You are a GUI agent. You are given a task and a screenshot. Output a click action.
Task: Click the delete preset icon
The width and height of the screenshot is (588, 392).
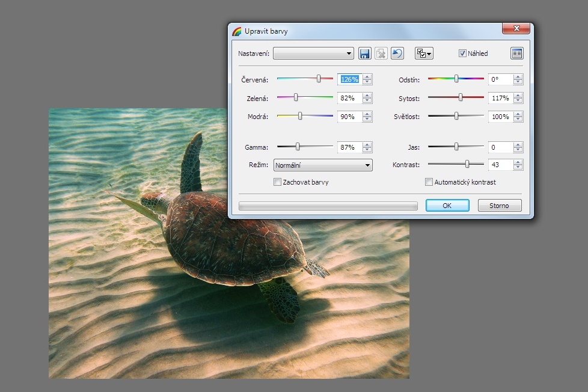[x=381, y=54]
